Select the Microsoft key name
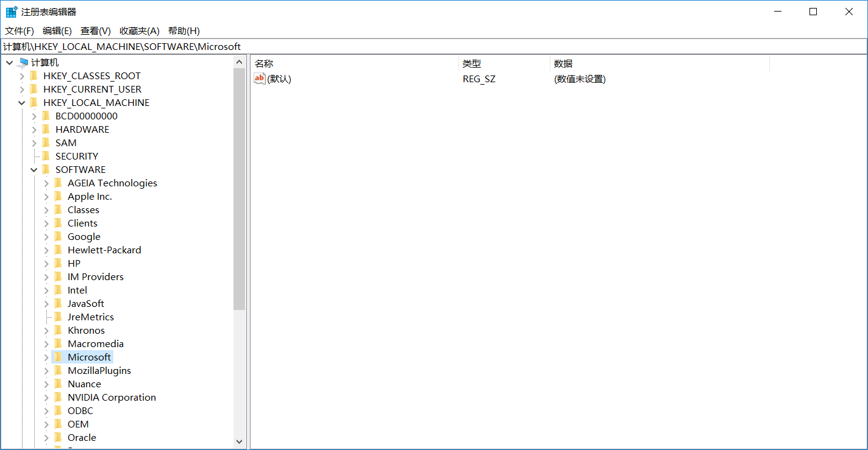Image resolution: width=868 pixels, height=450 pixels. 89,357
